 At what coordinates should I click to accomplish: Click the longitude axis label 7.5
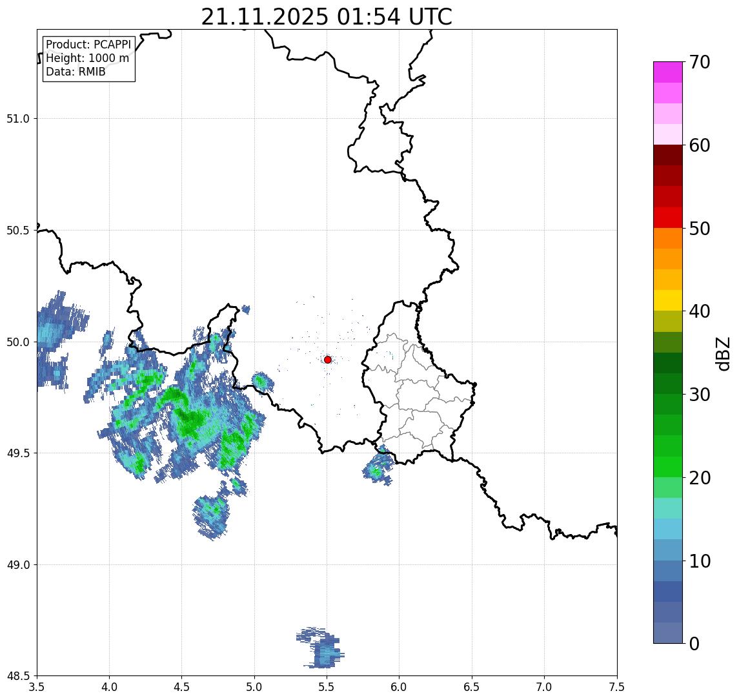[617, 687]
